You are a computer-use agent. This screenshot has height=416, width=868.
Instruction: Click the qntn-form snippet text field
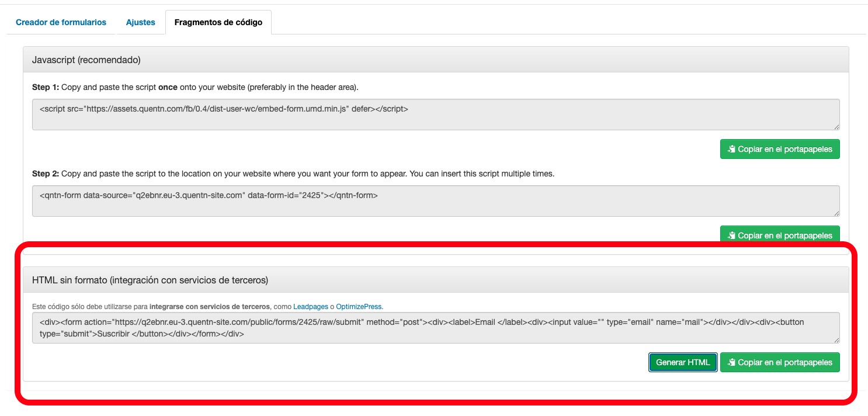tap(436, 201)
